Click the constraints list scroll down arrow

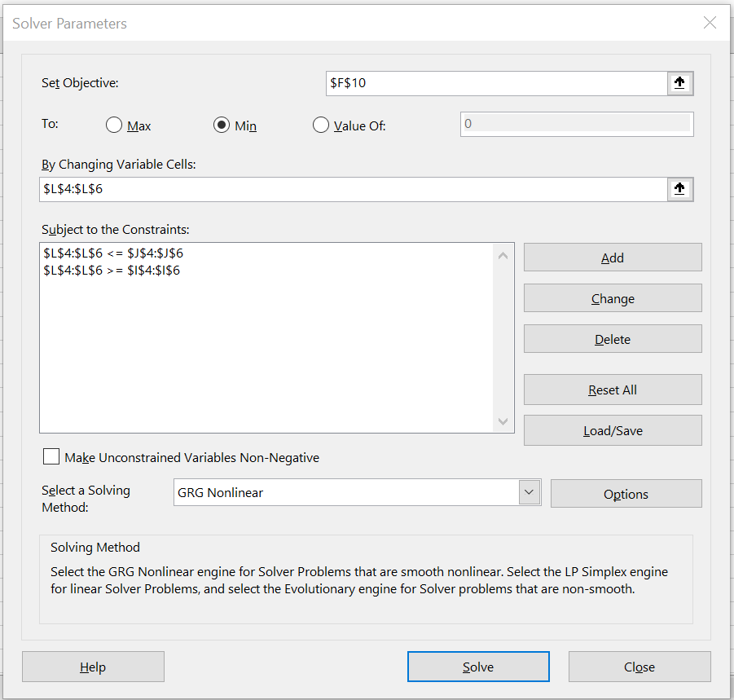point(503,421)
